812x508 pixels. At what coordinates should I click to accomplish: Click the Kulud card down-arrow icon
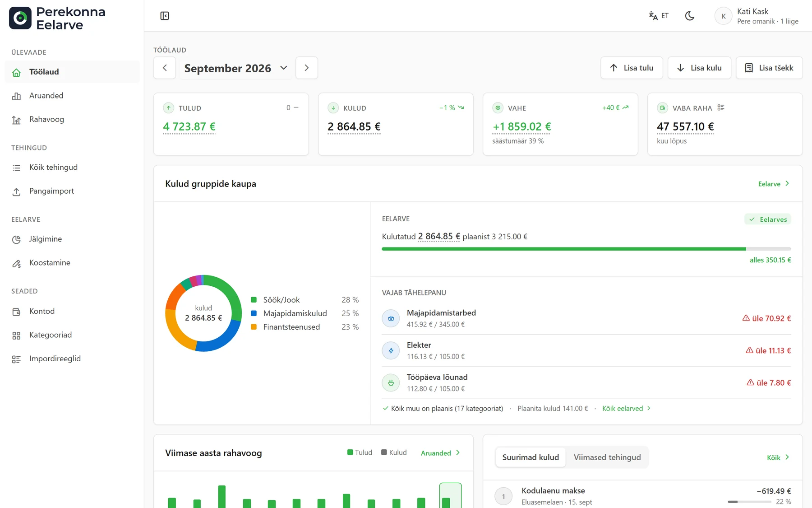coord(333,108)
